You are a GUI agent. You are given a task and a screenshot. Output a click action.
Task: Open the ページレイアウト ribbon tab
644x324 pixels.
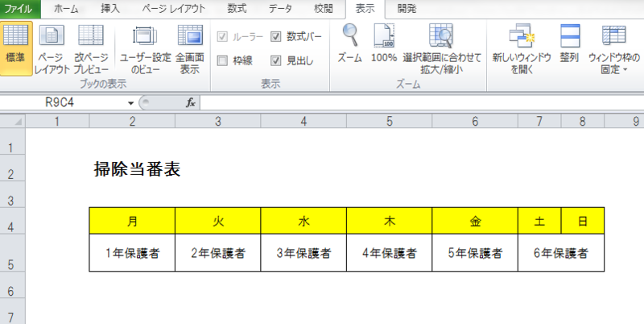pyautogui.click(x=173, y=9)
